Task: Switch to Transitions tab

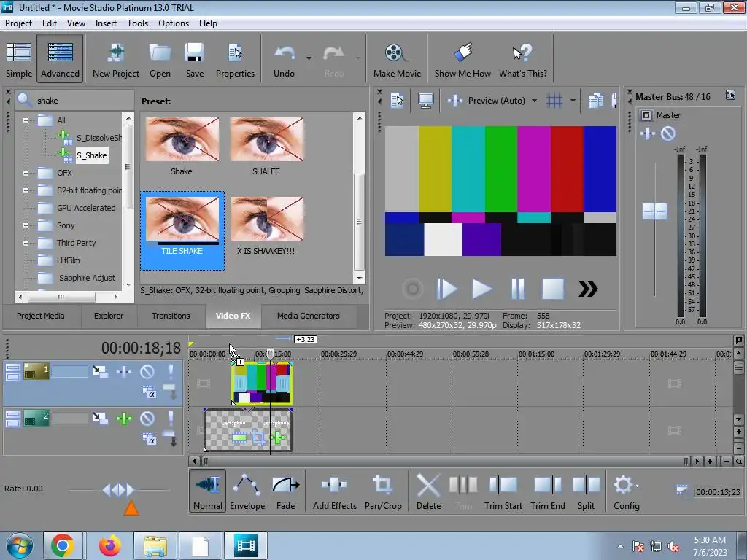Action: point(171,316)
